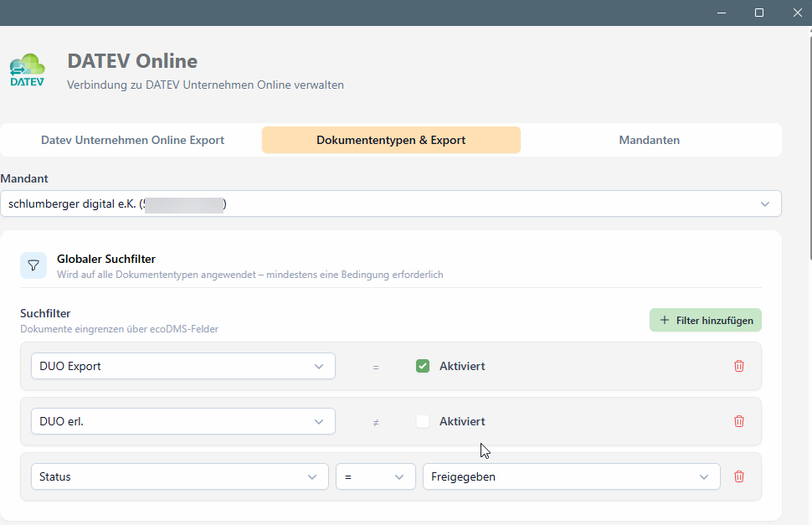This screenshot has width=812, height=525.
Task: Click the DATEV cloud logo
Action: coord(28,69)
